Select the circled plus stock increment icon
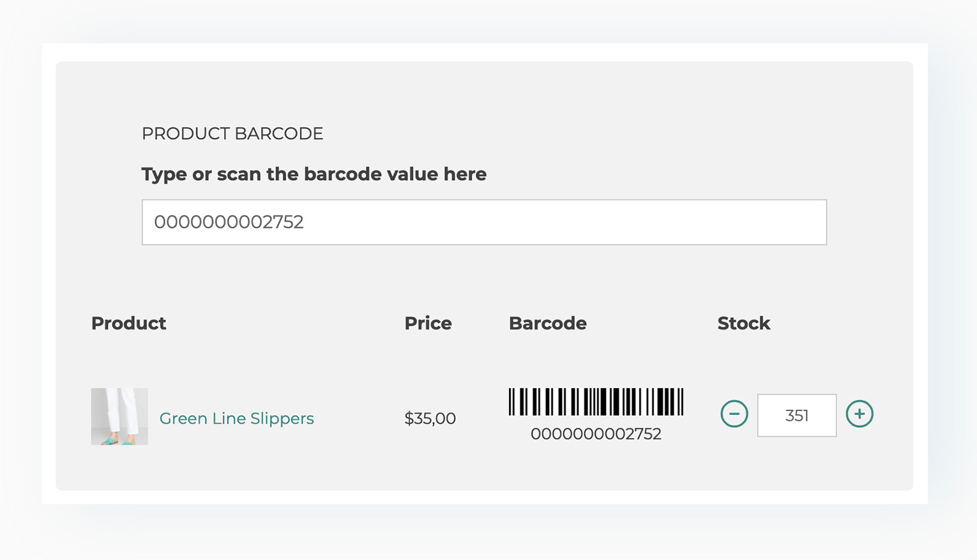The image size is (977, 560). tap(860, 414)
